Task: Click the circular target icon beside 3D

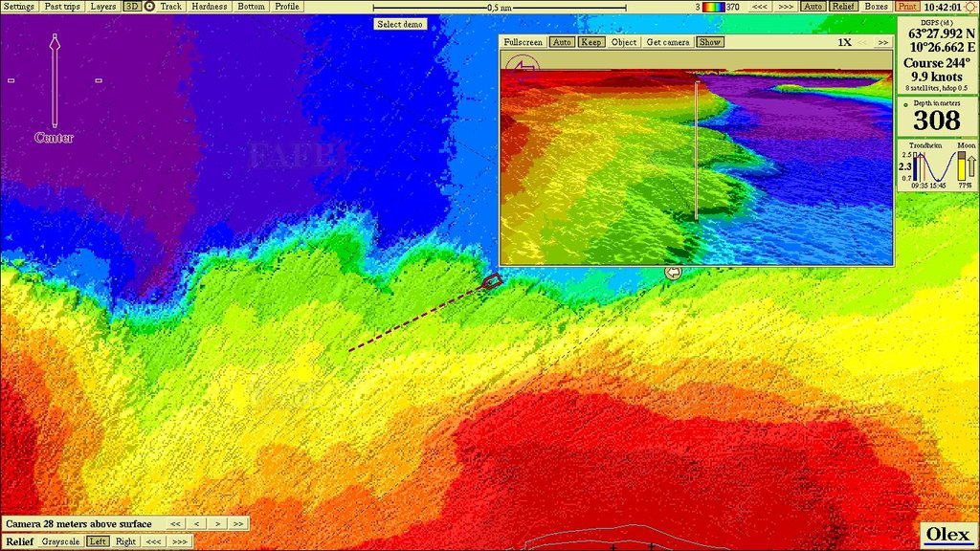Action: pos(149,6)
